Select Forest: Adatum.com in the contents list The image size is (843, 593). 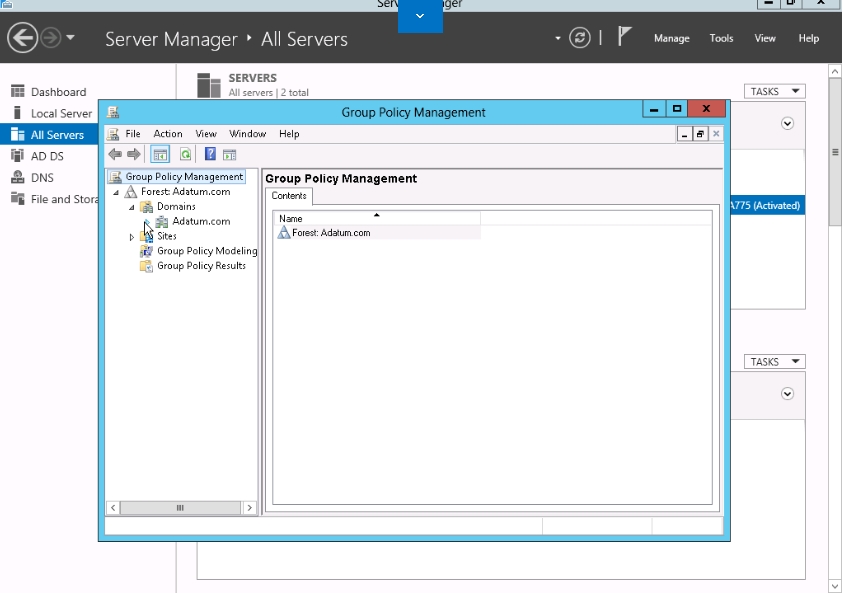[331, 233]
